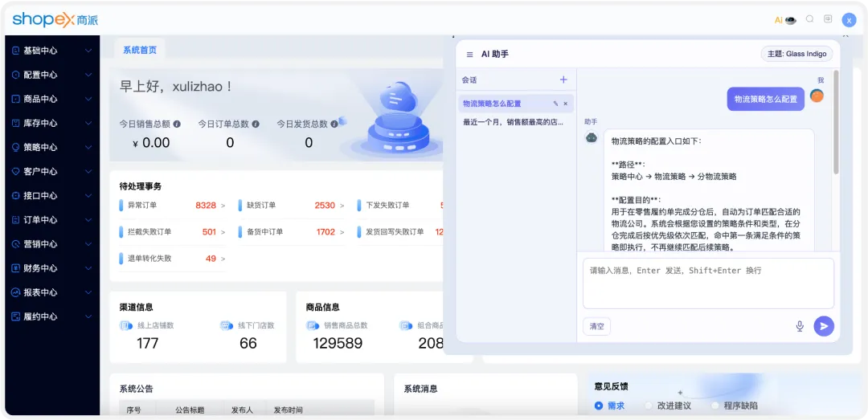Select the 需求 feedback radio button

[x=599, y=406]
